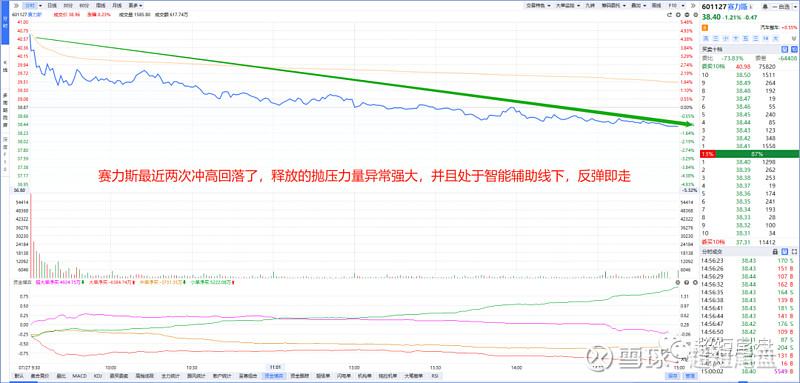The width and height of the screenshot is (800, 383).
Task: Click the 管理 button at bottom right
Action: click(690, 376)
